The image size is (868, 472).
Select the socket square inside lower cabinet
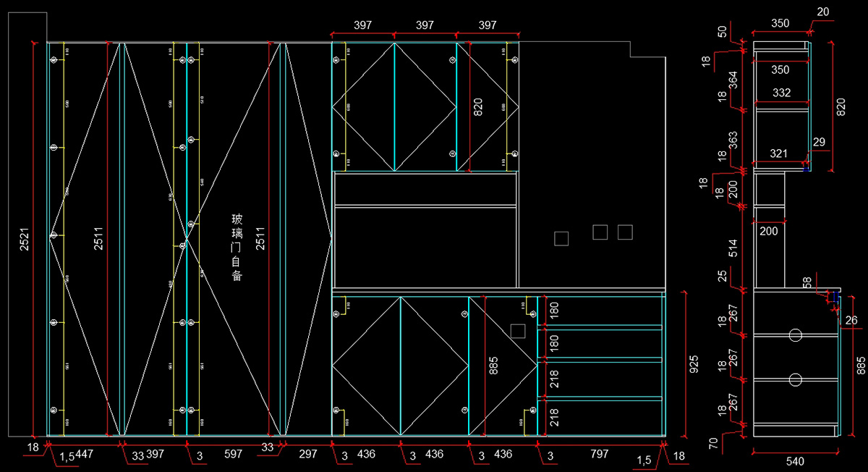click(x=516, y=331)
